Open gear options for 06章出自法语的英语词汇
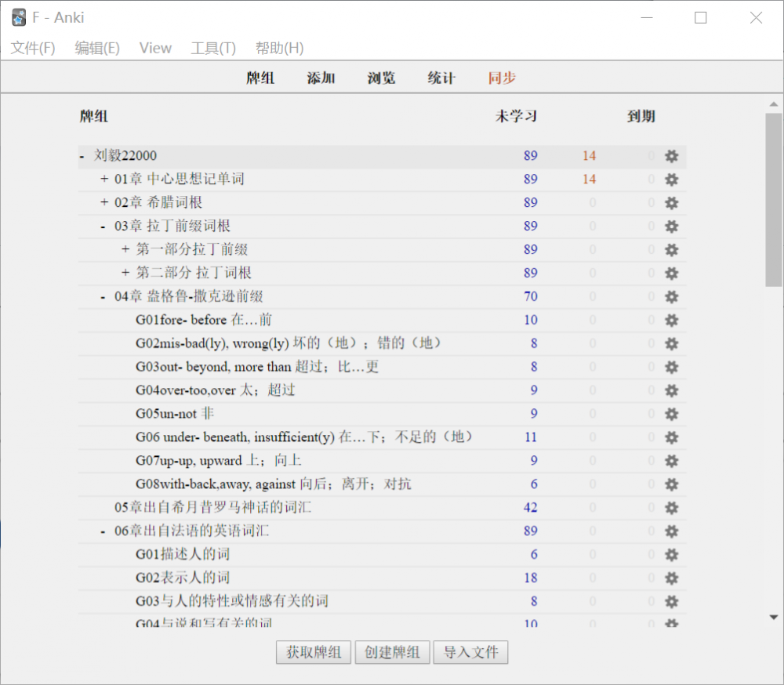Image resolution: width=784 pixels, height=685 pixels. 672,531
